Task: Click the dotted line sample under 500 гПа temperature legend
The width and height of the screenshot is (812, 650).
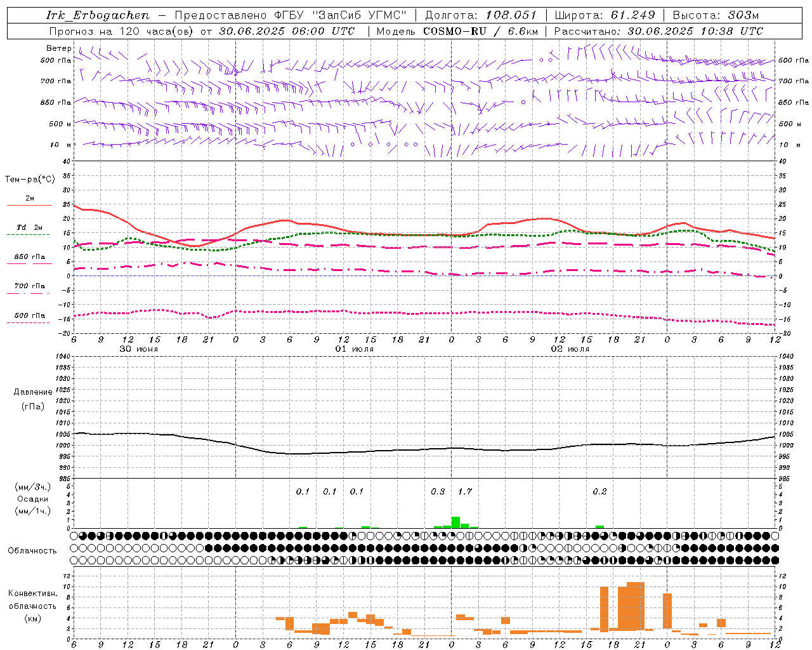Action: pyautogui.click(x=28, y=322)
